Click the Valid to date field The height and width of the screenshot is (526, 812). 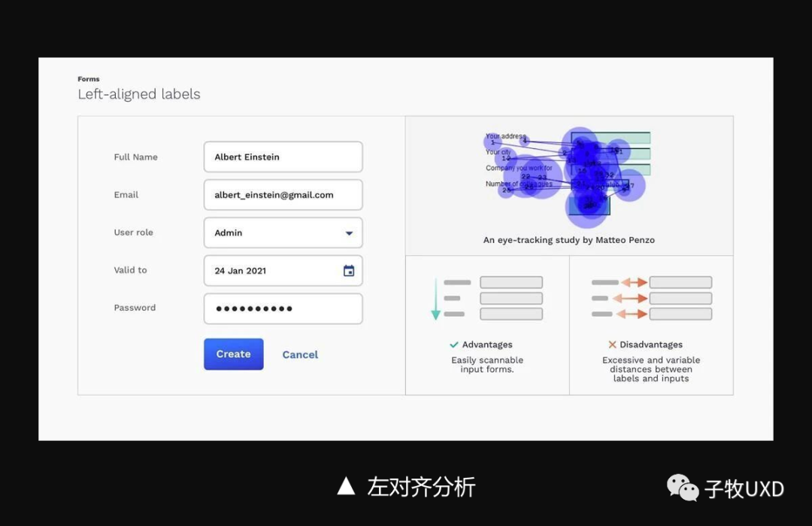point(283,270)
